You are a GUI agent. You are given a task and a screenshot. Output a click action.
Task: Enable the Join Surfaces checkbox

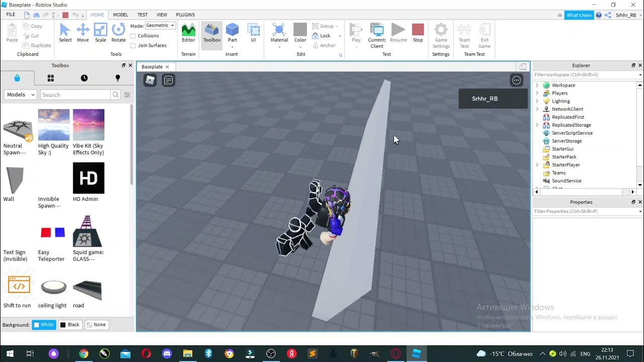click(133, 45)
